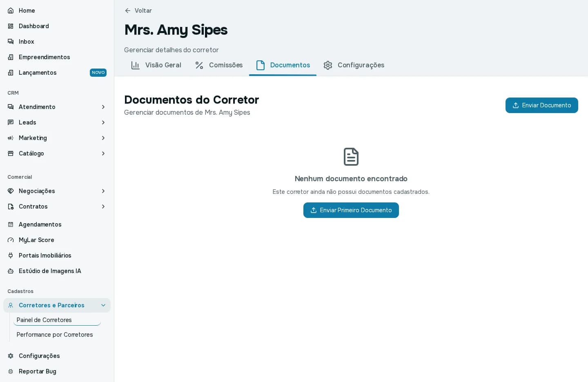Expand the Atendimento submenu chevron
The image size is (588, 382).
[103, 107]
